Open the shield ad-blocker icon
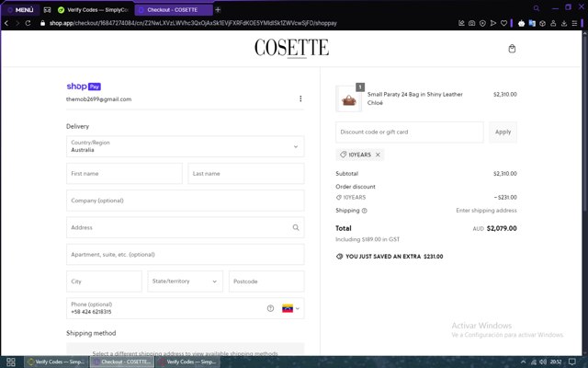Image resolution: width=588 pixels, height=368 pixels. pos(482,23)
